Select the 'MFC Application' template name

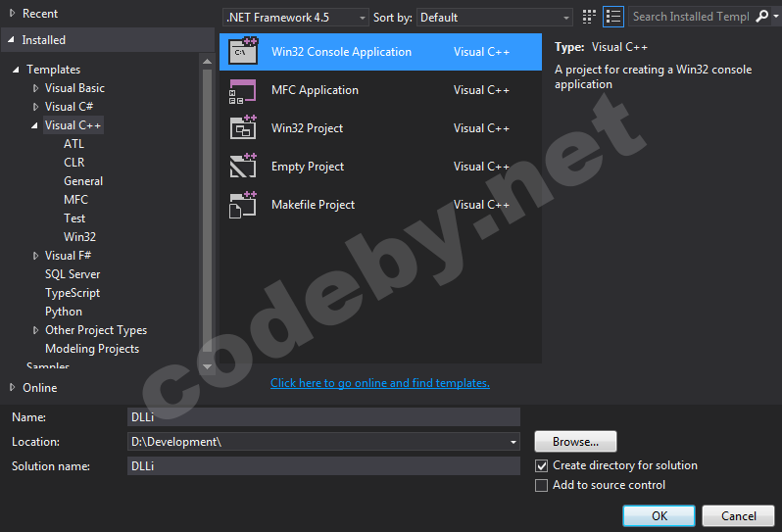pos(315,90)
